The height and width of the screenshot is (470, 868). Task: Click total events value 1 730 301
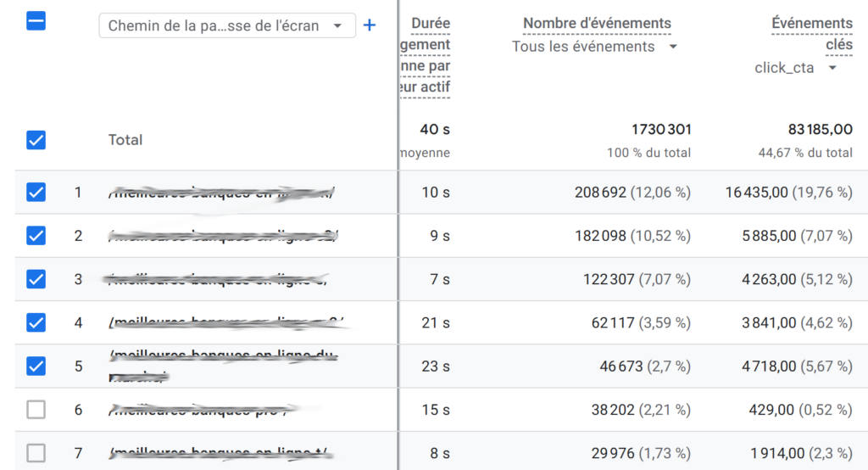tap(661, 129)
